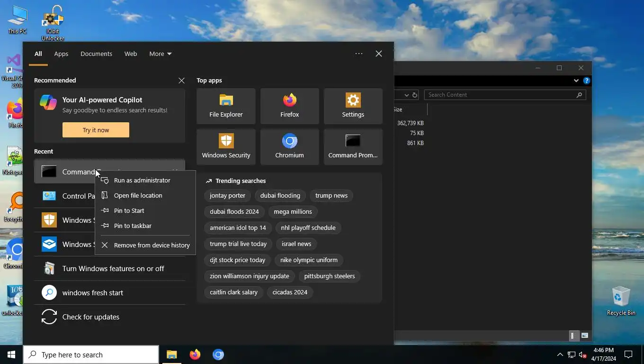Dismiss the Recommended section
Viewport: 644px width, 364px height.
click(x=181, y=81)
